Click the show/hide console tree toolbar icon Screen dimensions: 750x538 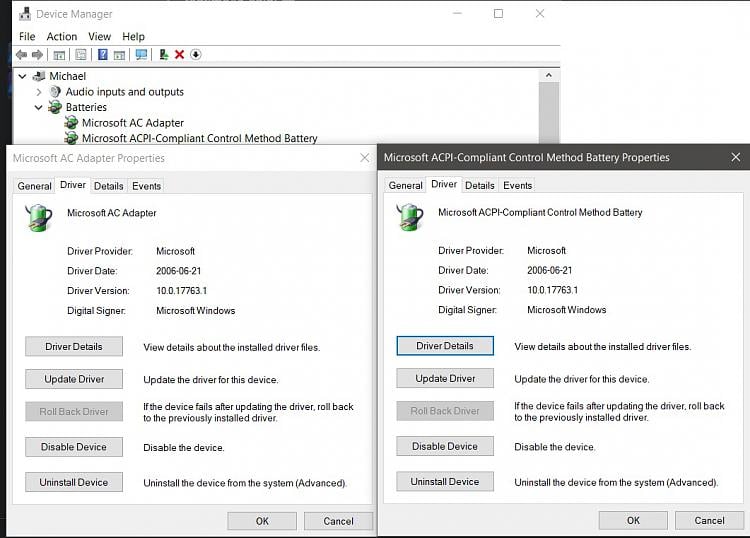pos(59,55)
